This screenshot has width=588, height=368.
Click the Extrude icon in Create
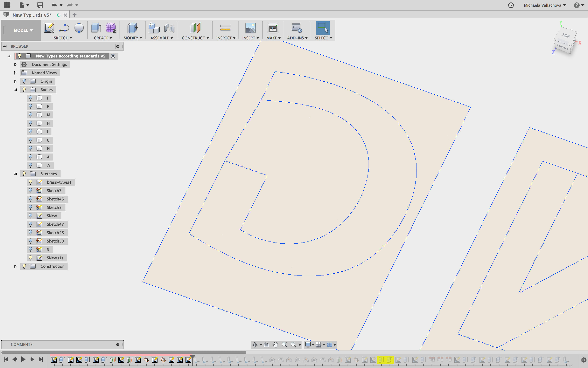pyautogui.click(x=96, y=28)
